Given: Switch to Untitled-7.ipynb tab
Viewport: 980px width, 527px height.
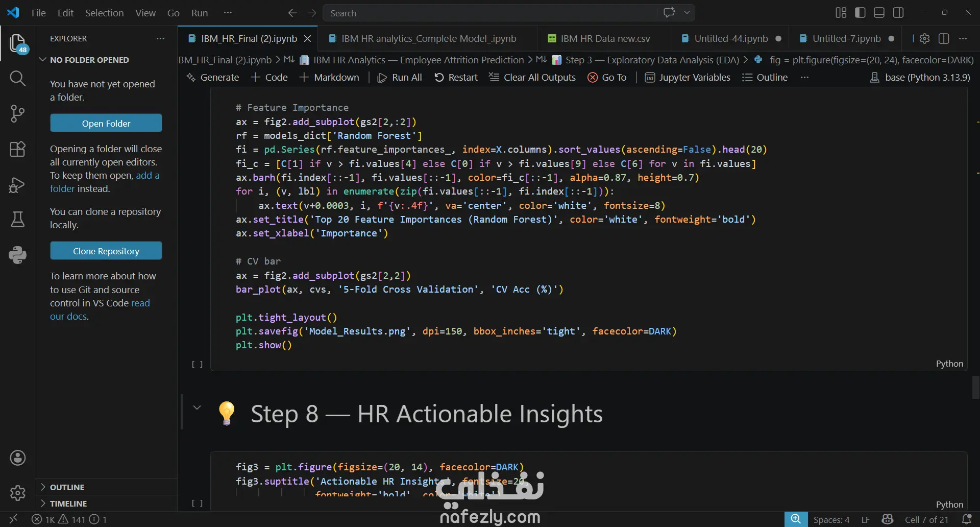Looking at the screenshot, I should coord(846,38).
